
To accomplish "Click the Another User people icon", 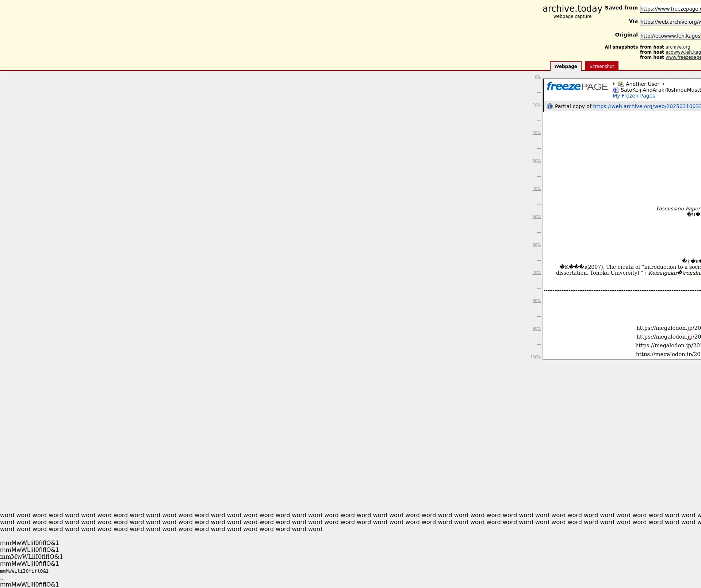I will [620, 84].
